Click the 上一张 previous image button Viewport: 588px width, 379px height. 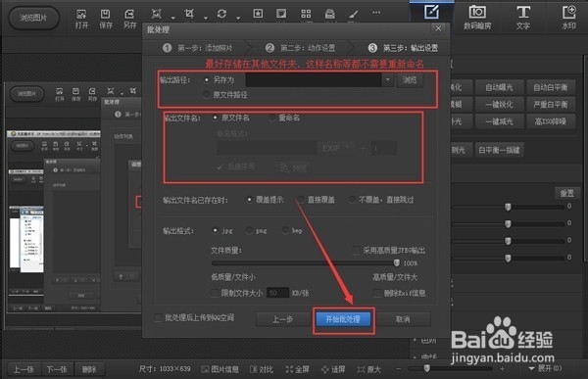24,369
